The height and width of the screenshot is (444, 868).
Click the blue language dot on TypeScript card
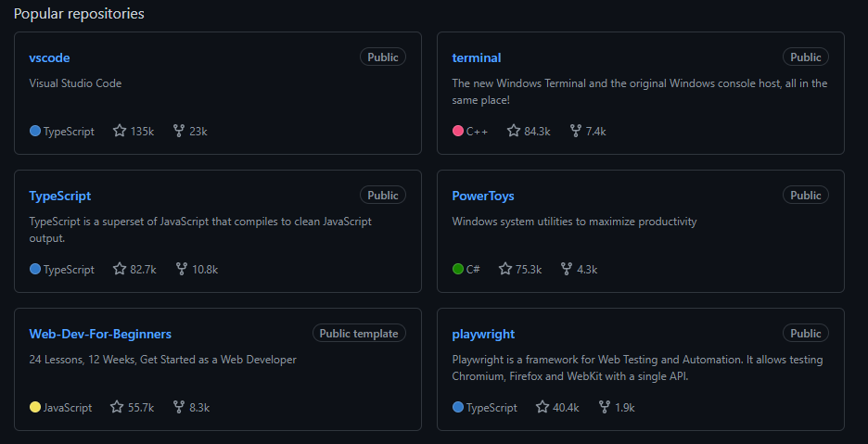point(35,269)
